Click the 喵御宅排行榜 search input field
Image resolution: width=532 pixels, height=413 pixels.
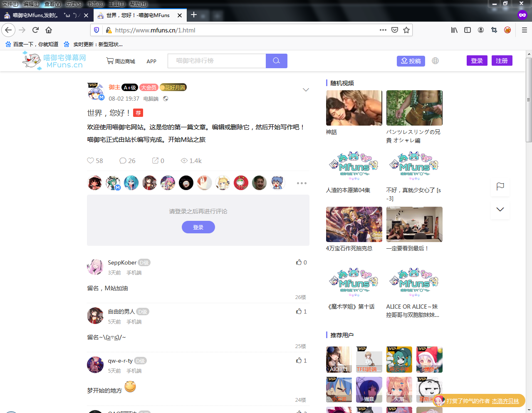[216, 61]
